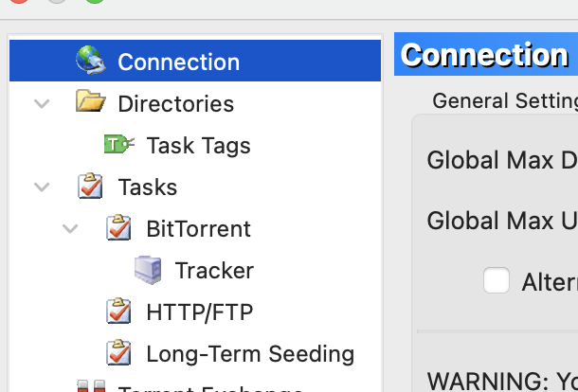Open the HTTP/FTP settings page
Viewport: 578px width, 392px height.
(199, 312)
